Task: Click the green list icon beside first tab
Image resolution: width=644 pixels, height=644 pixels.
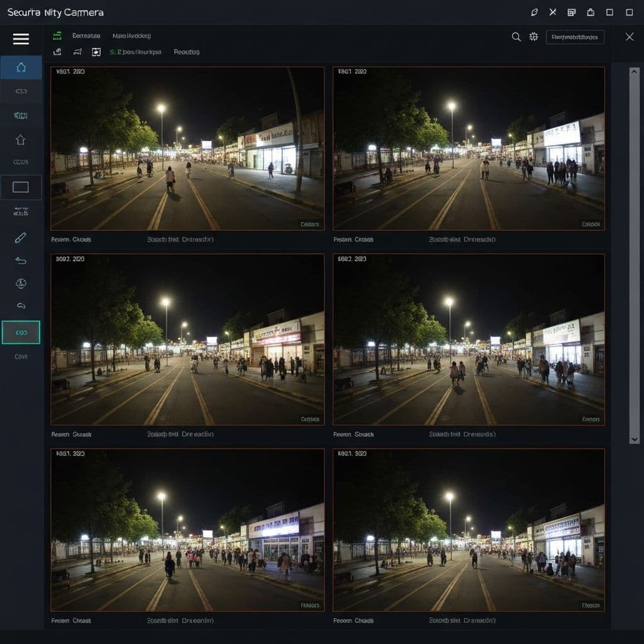Action: [57, 36]
